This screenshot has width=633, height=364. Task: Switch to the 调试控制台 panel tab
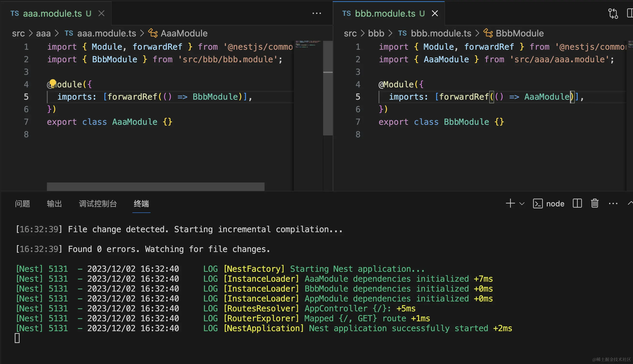pyautogui.click(x=98, y=203)
